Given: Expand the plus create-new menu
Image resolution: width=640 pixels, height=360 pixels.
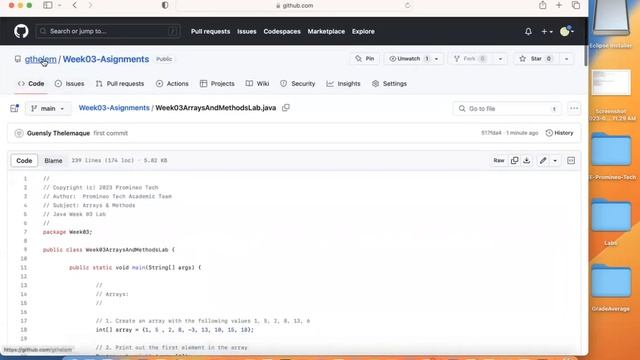Looking at the screenshot, I should (x=547, y=31).
